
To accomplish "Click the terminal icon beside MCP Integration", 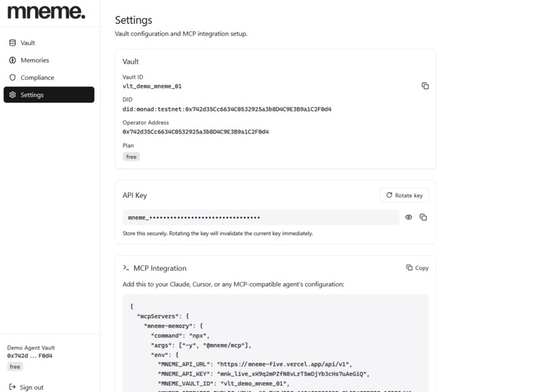I will (x=126, y=267).
